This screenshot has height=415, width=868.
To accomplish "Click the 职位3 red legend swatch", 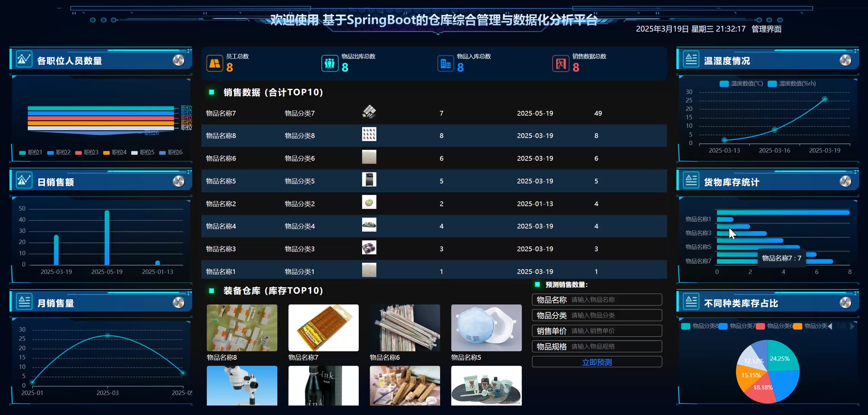I will 78,153.
